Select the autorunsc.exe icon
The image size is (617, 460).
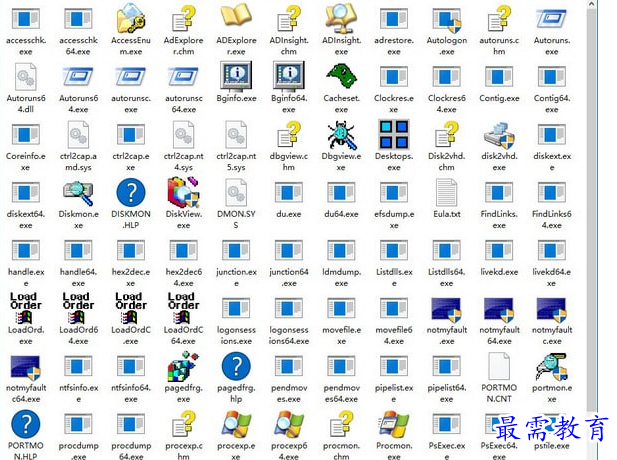(x=131, y=76)
